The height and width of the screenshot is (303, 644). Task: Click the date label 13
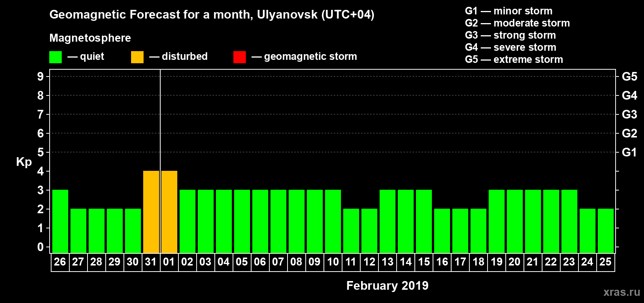(387, 262)
